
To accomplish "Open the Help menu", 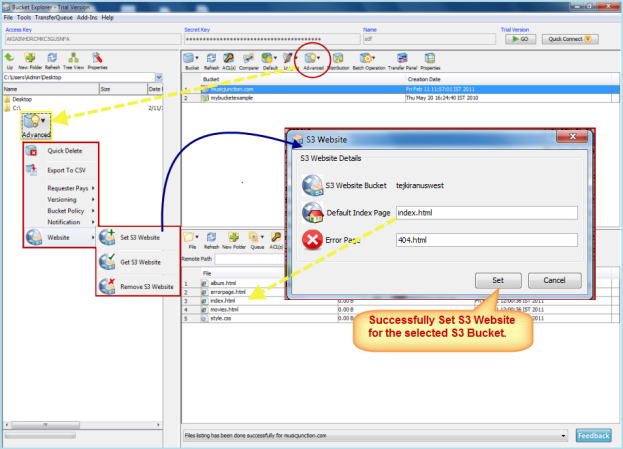I will tap(107, 17).
